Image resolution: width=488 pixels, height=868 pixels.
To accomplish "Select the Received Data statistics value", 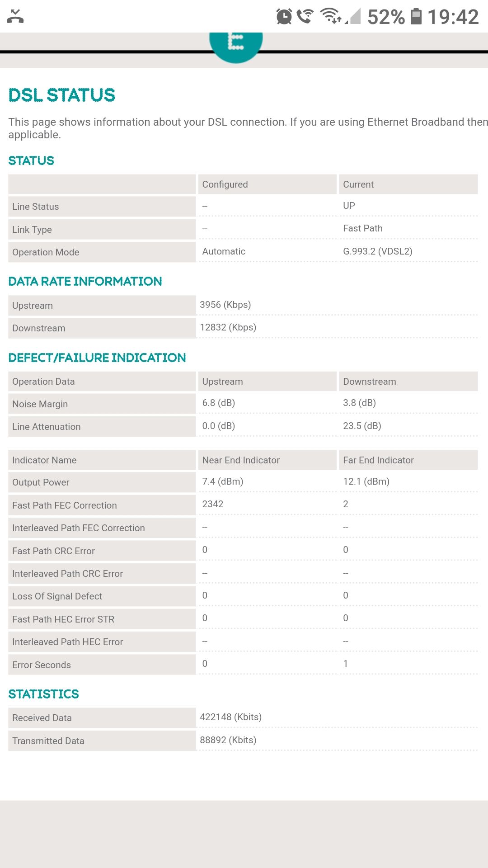I will point(231,717).
